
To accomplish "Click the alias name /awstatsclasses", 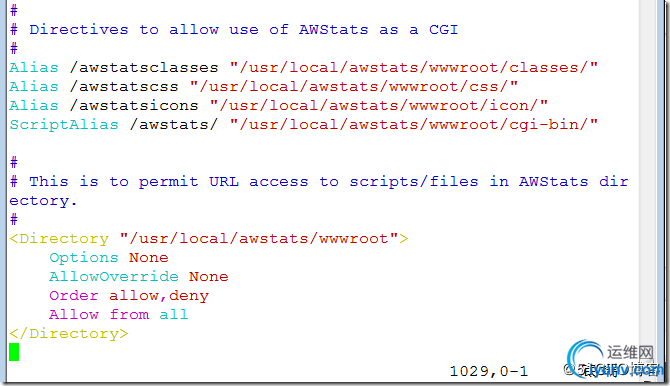I will (x=144, y=68).
